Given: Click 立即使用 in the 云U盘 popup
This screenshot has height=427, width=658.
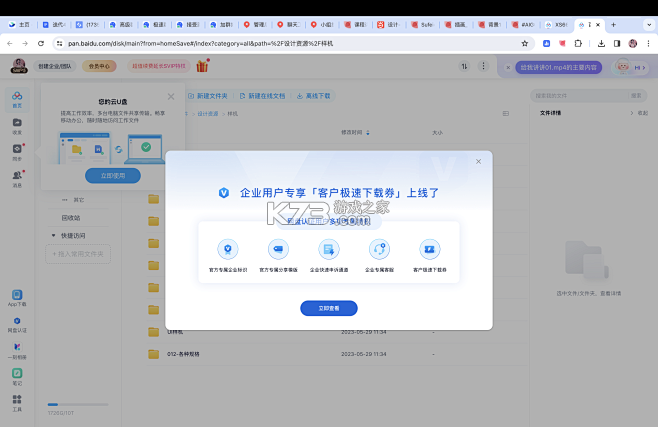Looking at the screenshot, I should tap(113, 176).
